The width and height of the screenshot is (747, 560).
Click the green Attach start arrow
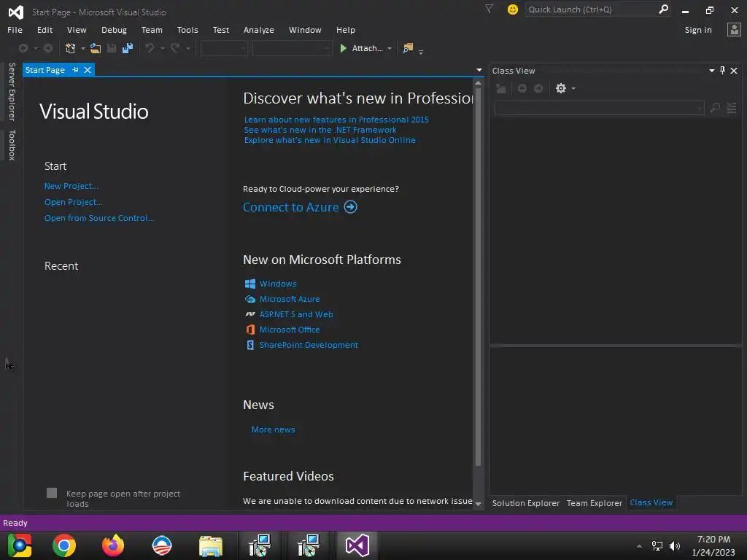pos(343,48)
